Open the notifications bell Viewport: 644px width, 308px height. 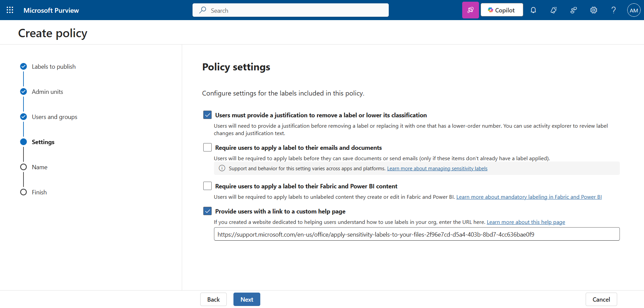(533, 10)
